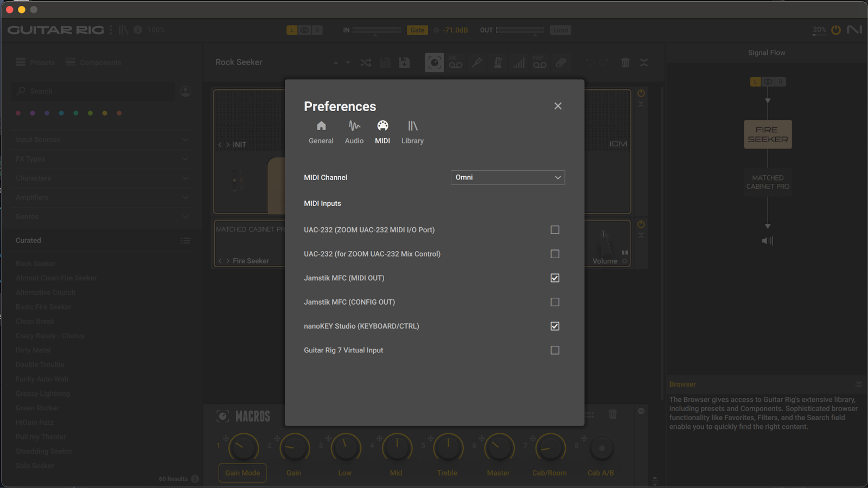
Task: Select the MIDI preferences tab
Action: point(382,133)
